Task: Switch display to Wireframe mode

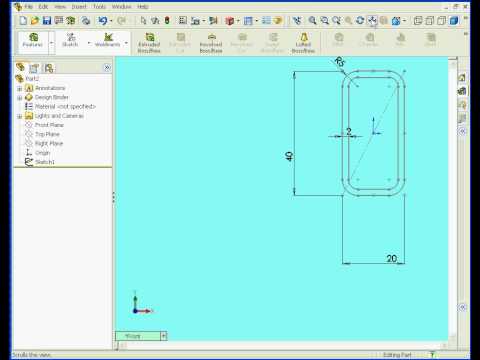Action: coord(418,21)
